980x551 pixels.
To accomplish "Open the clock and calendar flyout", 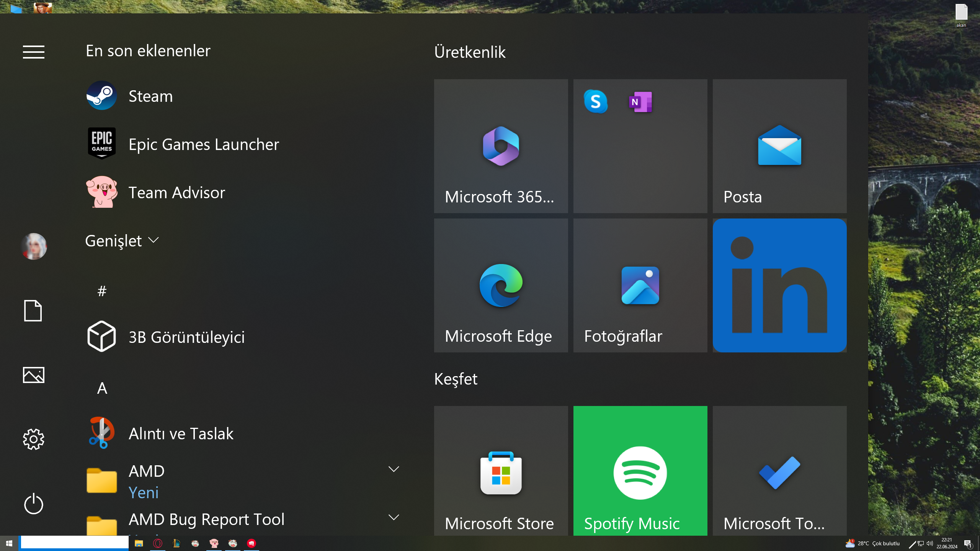I will point(947,543).
